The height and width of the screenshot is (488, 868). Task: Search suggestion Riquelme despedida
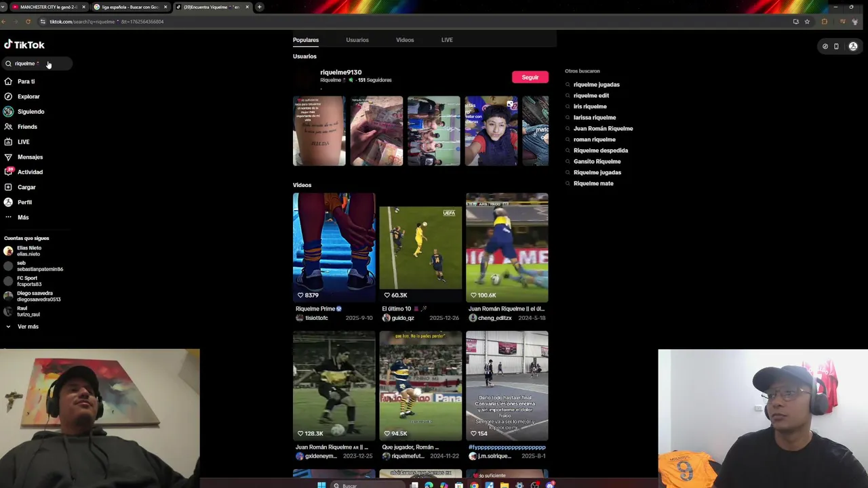pos(601,150)
